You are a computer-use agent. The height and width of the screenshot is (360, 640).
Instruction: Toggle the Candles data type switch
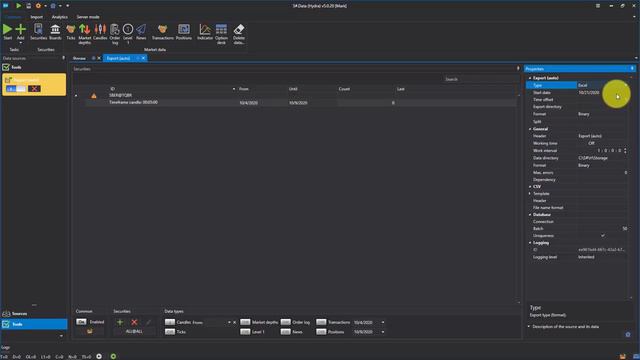coord(170,322)
